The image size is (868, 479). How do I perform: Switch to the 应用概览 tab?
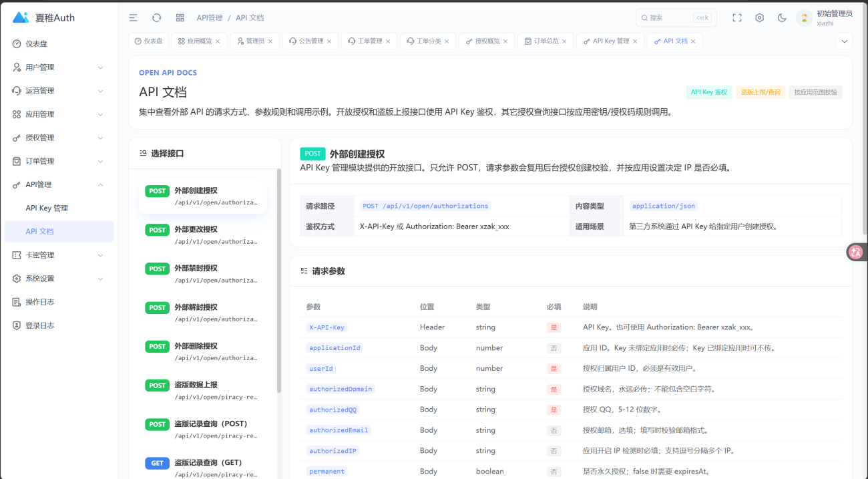199,41
